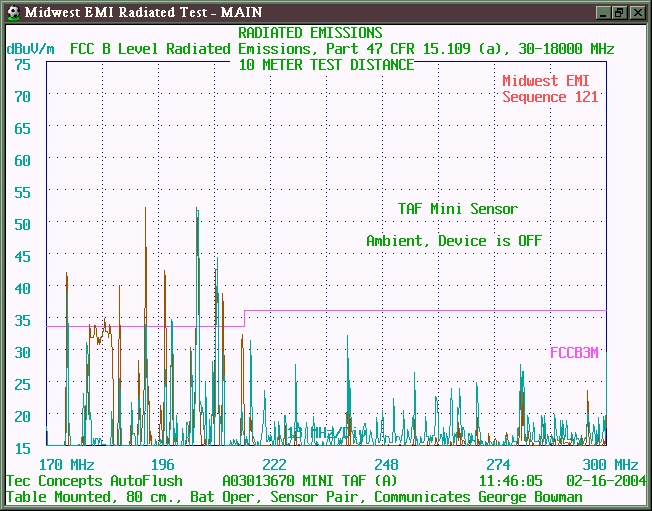Close the Midwest EMI Radiated Test window
Image resolution: width=652 pixels, height=511 pixels.
coord(637,12)
